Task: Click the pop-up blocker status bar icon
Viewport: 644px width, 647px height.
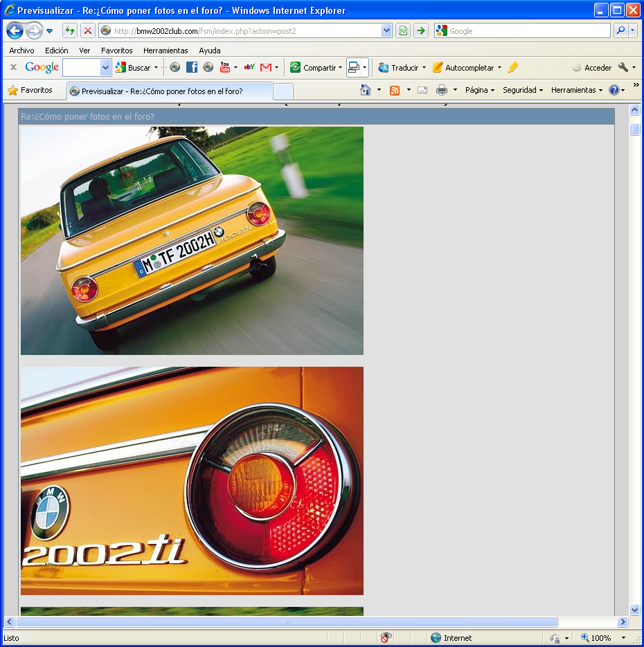Action: [x=386, y=637]
